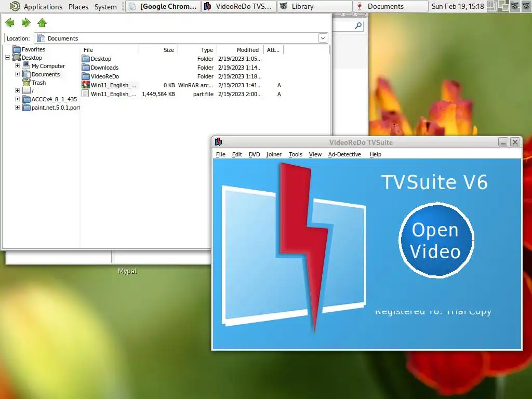The width and height of the screenshot is (532, 399).
Task: Expand the root slash tree node
Action: [17, 90]
